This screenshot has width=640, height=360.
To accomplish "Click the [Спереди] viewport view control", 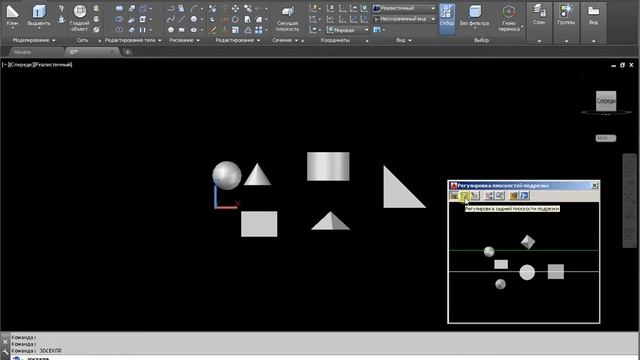I will [21, 64].
